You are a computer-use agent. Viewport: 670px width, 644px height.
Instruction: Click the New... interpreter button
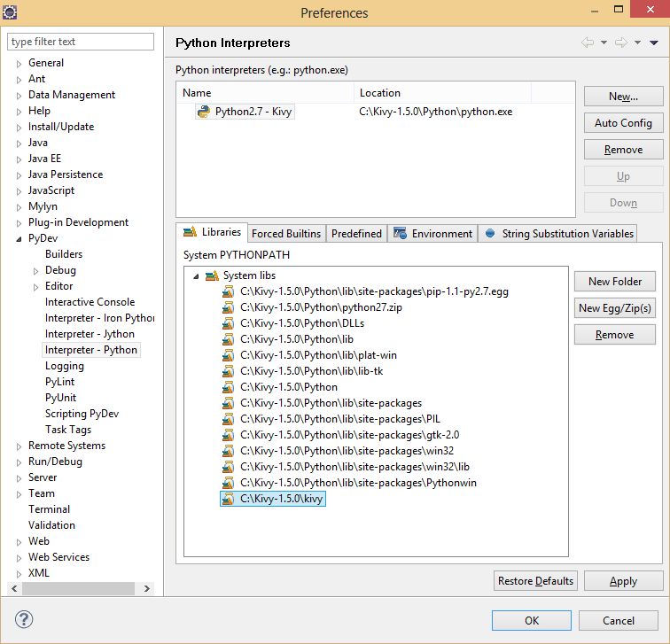[x=623, y=97]
